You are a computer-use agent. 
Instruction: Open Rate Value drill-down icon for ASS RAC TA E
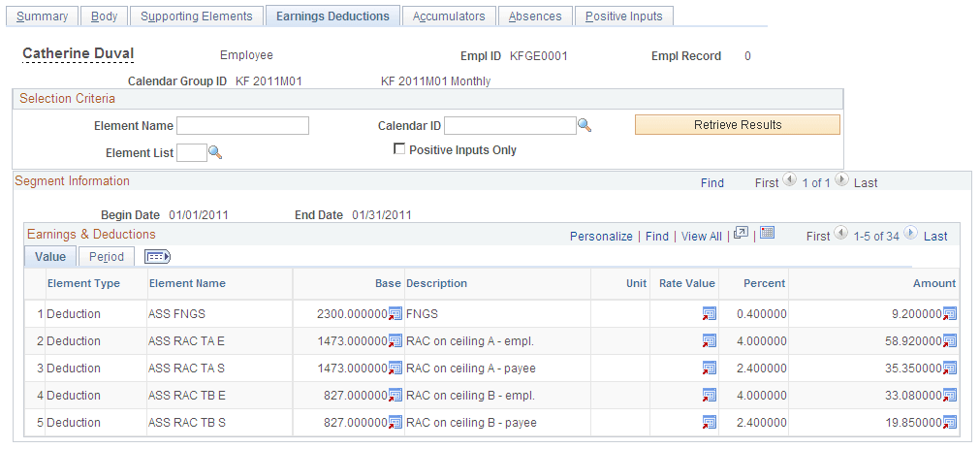(710, 340)
